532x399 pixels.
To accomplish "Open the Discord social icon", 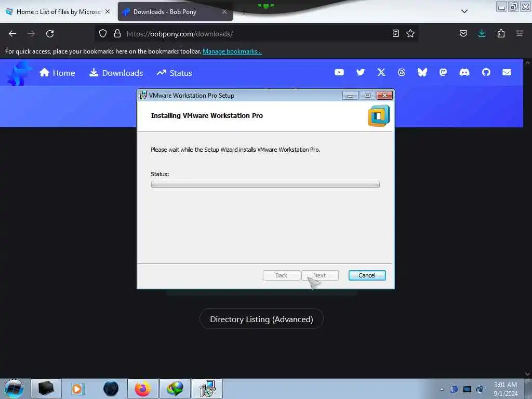I will (x=464, y=72).
